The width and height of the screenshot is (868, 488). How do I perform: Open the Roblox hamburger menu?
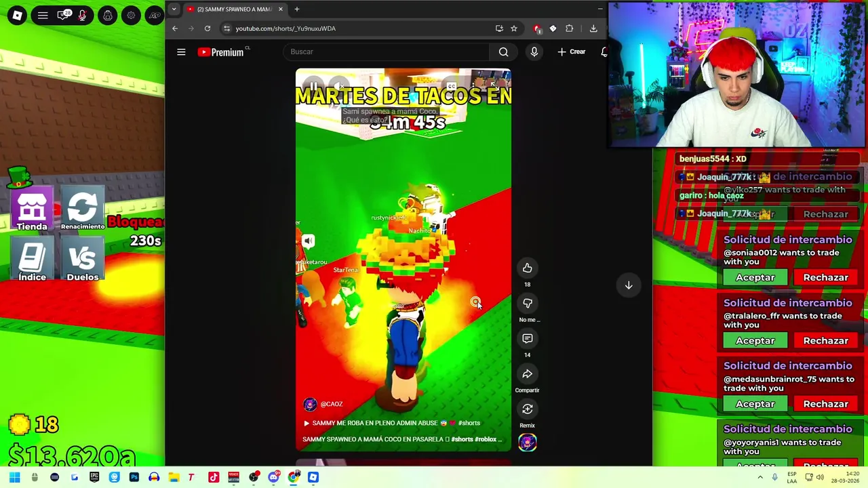(43, 15)
